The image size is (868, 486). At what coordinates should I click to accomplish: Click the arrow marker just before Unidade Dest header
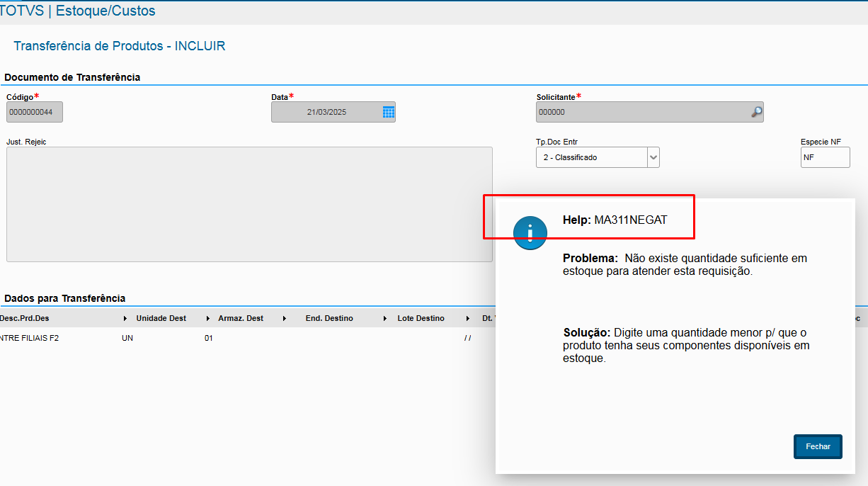(x=125, y=319)
